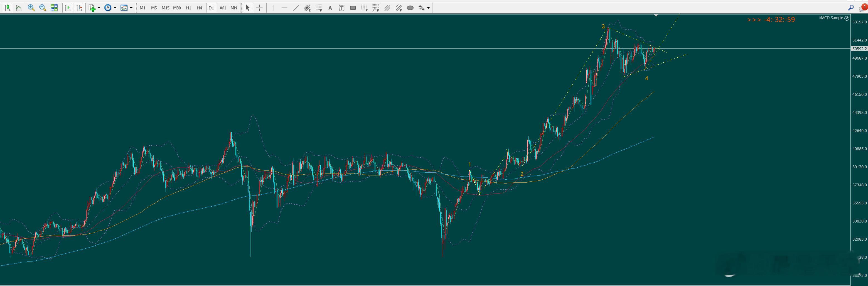868x286 pixels.
Task: Click the orange countdown timer text
Action: click(771, 19)
